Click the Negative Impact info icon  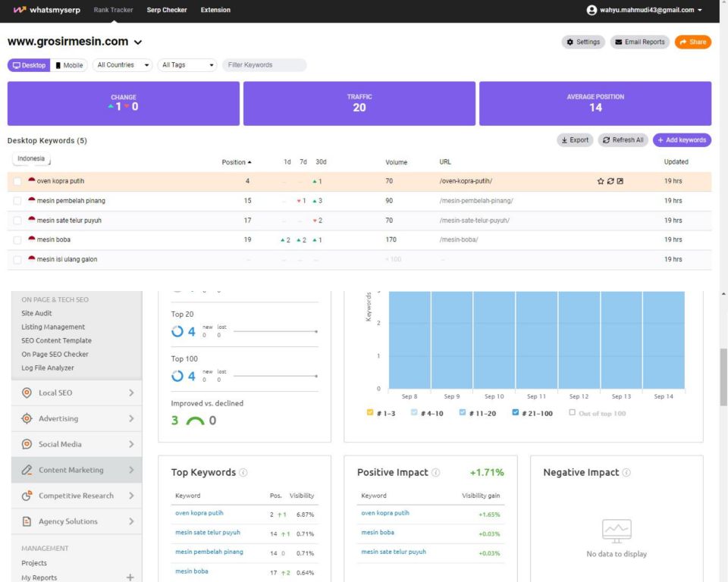tap(626, 472)
